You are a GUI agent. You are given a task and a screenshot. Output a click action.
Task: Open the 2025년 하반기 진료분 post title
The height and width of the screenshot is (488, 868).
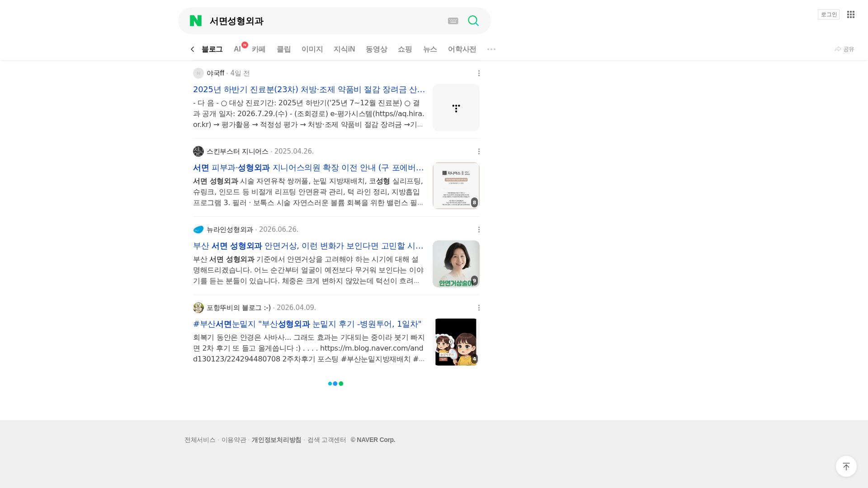click(x=309, y=89)
